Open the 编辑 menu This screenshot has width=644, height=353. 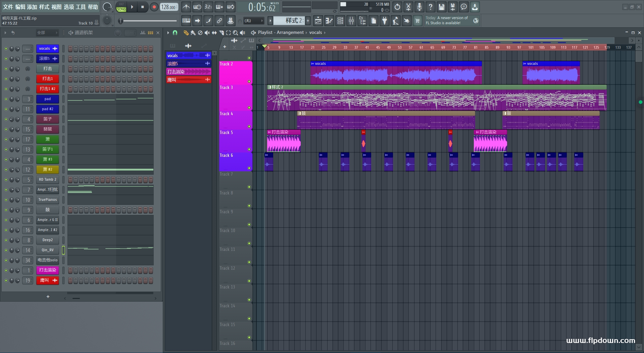pos(20,7)
